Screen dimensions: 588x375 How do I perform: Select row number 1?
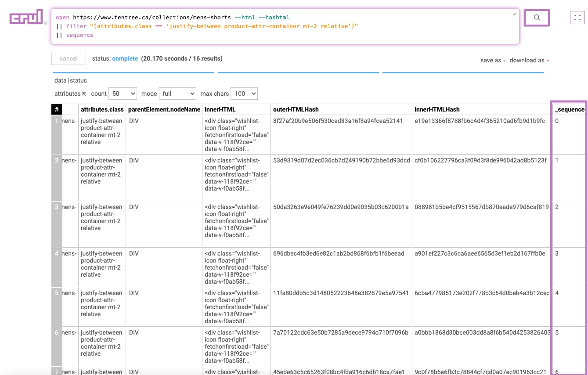click(57, 134)
